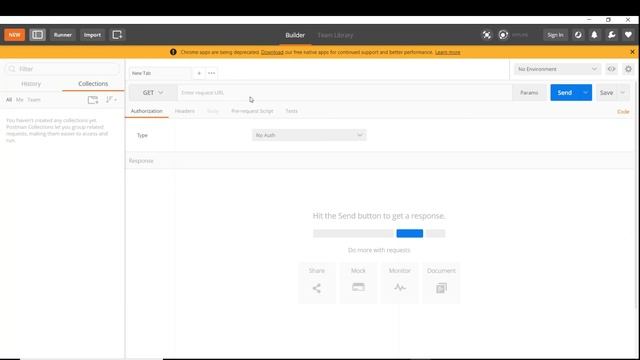This screenshot has height=360, width=640.
Task: Open a new window with the plus-window icon
Action: point(117,35)
